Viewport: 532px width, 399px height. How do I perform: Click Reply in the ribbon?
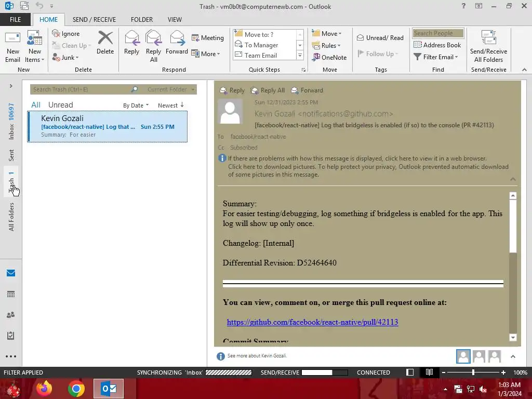tap(131, 43)
